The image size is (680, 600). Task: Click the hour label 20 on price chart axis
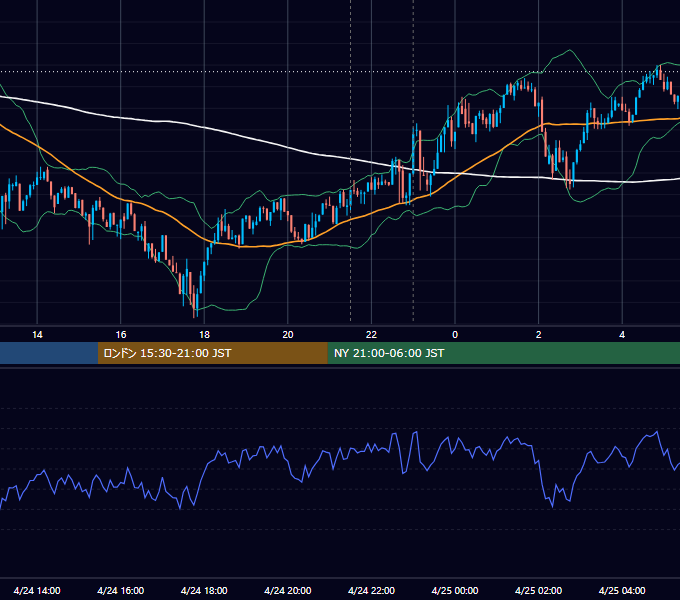coord(288,335)
